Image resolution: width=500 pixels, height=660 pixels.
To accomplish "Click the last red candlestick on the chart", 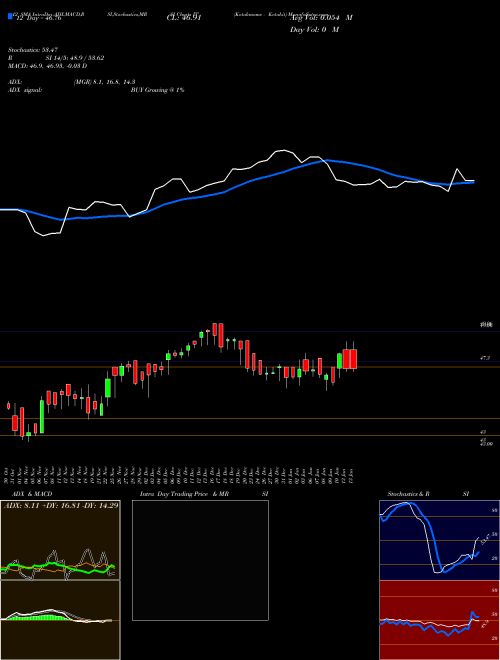I will click(x=353, y=359).
